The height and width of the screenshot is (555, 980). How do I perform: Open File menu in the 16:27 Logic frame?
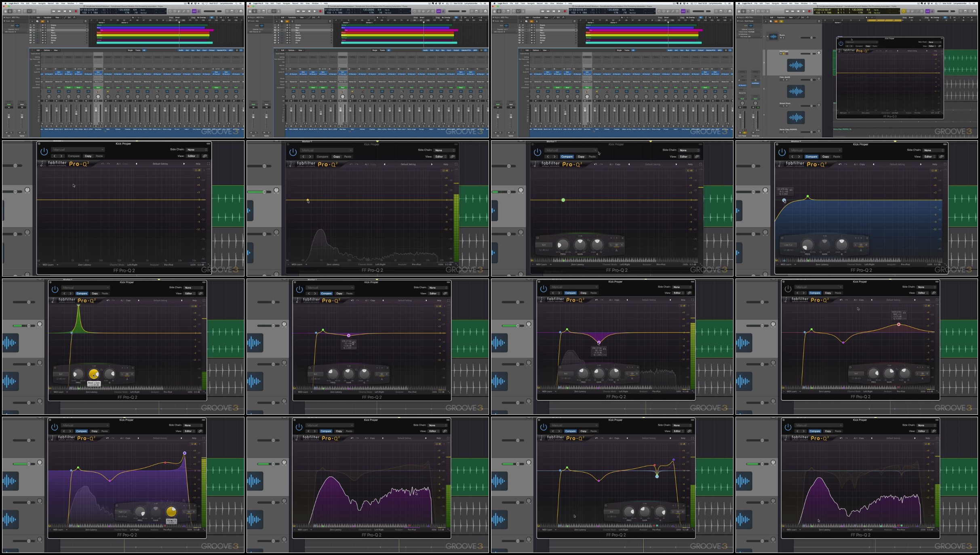(x=23, y=3)
